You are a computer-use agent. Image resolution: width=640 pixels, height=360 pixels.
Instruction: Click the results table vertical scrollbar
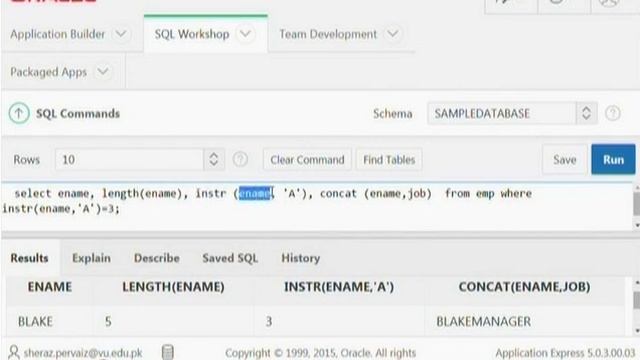(636, 306)
